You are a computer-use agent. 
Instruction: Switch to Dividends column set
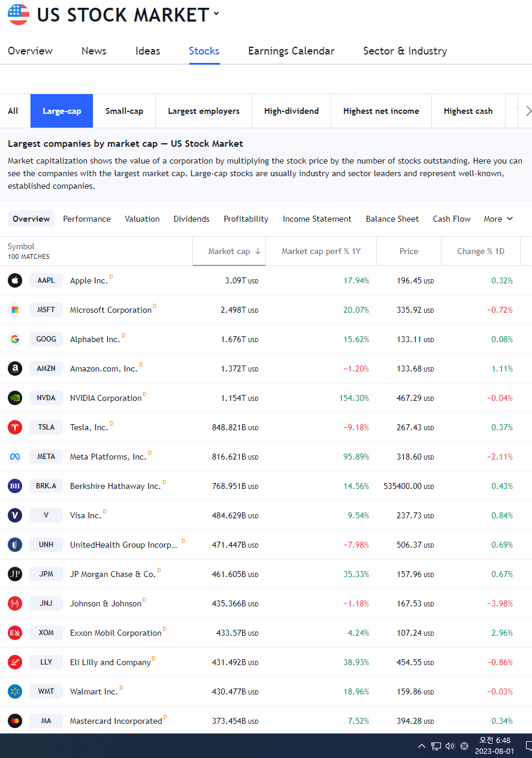192,219
